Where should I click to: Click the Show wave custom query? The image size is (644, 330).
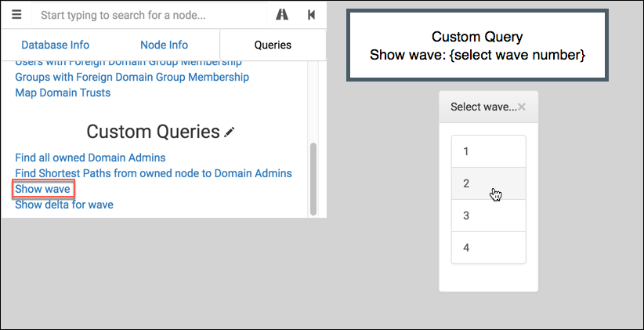click(x=43, y=189)
